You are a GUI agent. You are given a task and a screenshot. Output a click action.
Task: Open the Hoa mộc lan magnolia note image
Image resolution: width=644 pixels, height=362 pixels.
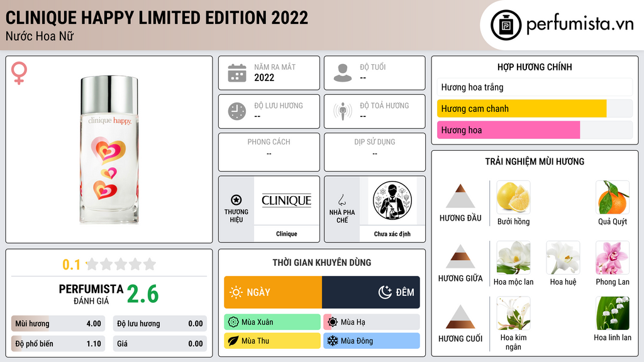[513, 258]
